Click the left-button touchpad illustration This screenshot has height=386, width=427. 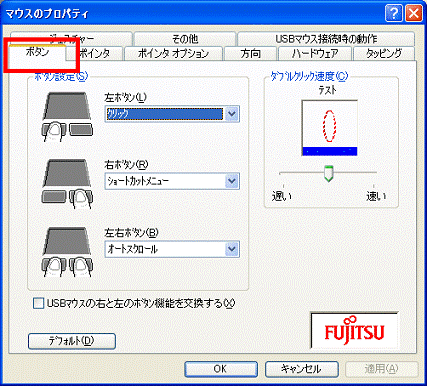[x=68, y=117]
